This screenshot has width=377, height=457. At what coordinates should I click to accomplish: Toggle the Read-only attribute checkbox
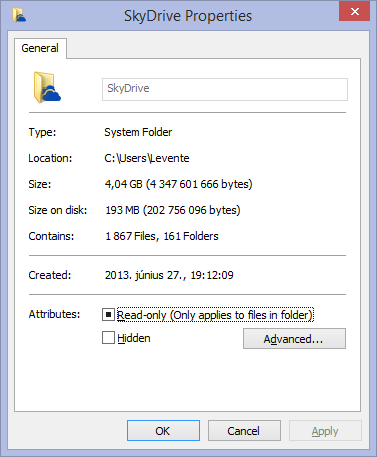(108, 314)
